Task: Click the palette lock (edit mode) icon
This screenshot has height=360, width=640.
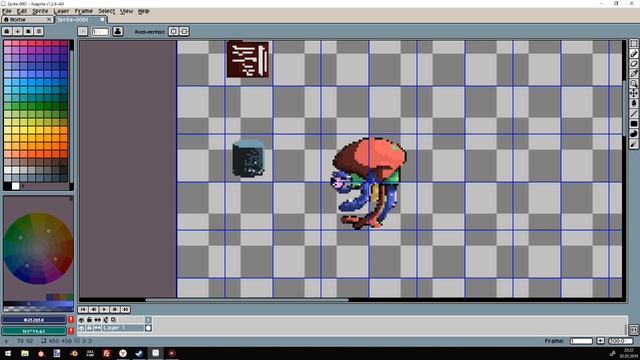Action: pos(7,31)
